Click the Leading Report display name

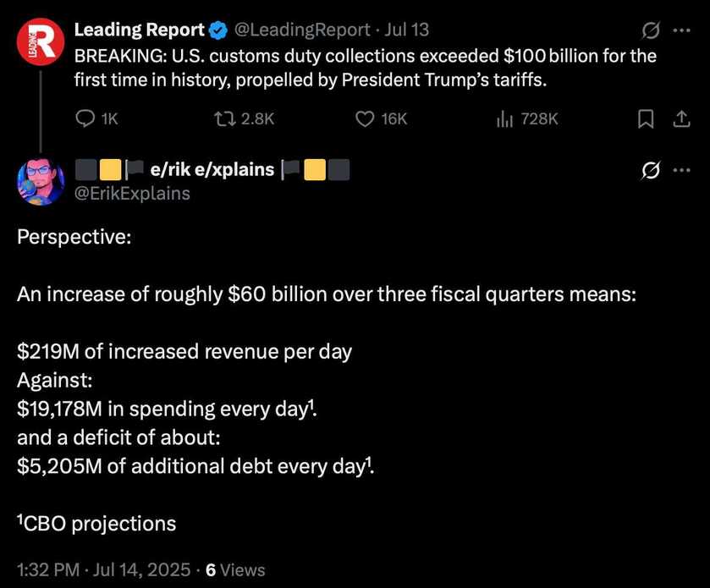tap(140, 30)
